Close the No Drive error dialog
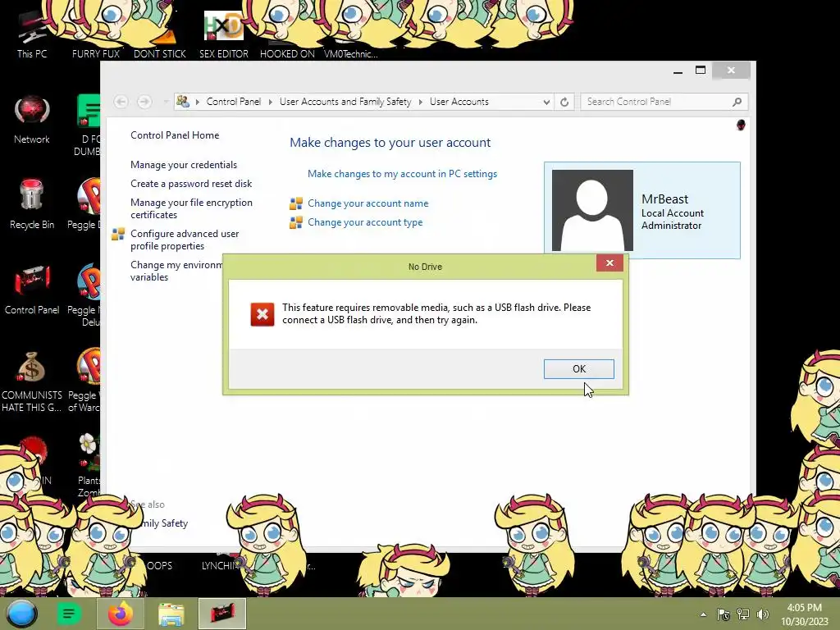The height and width of the screenshot is (630, 840). click(609, 262)
